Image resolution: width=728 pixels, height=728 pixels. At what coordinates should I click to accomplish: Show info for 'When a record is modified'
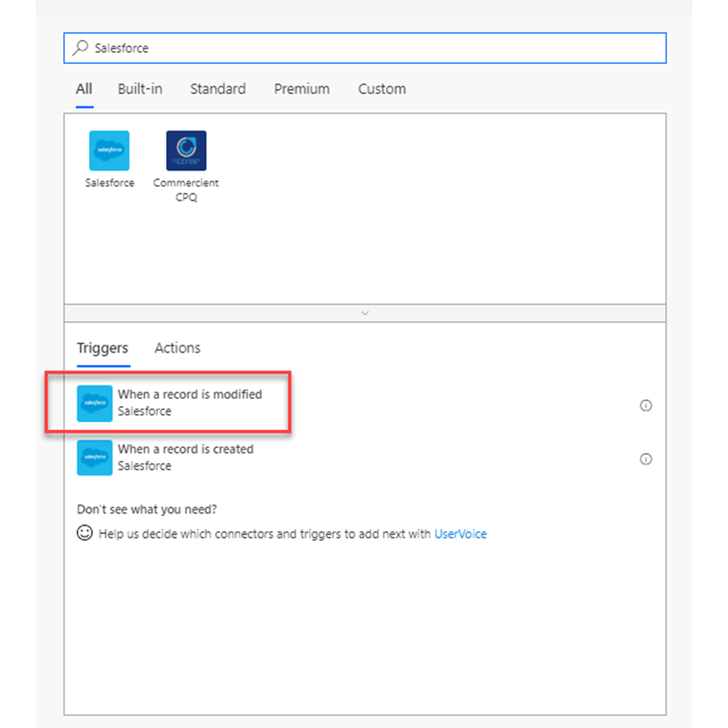pyautogui.click(x=645, y=405)
